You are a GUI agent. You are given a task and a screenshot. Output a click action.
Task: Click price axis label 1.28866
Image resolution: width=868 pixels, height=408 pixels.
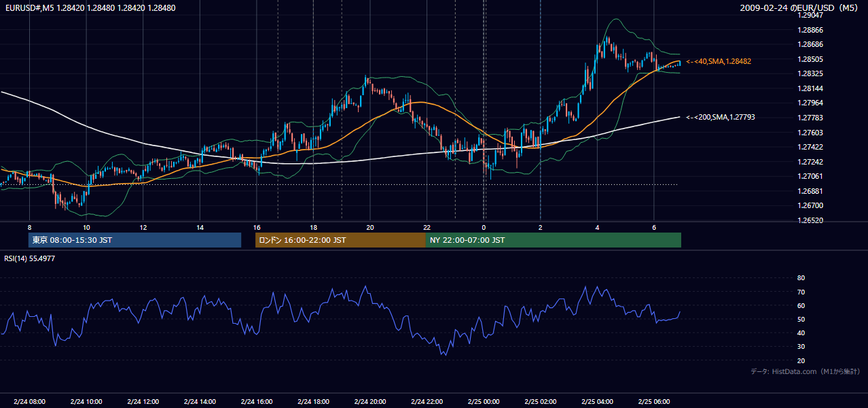click(x=810, y=30)
